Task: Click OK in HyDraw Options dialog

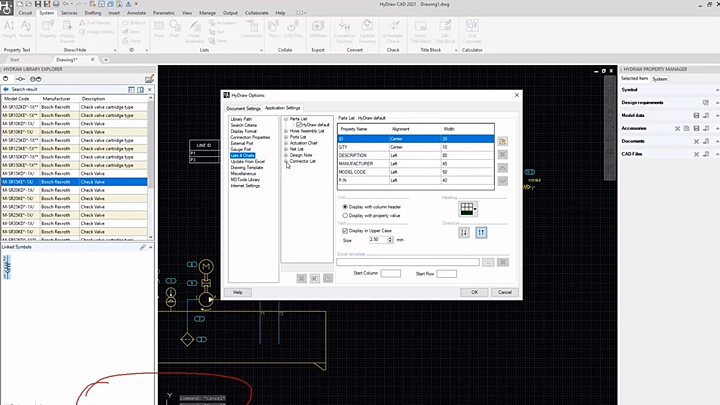Action: (x=474, y=292)
